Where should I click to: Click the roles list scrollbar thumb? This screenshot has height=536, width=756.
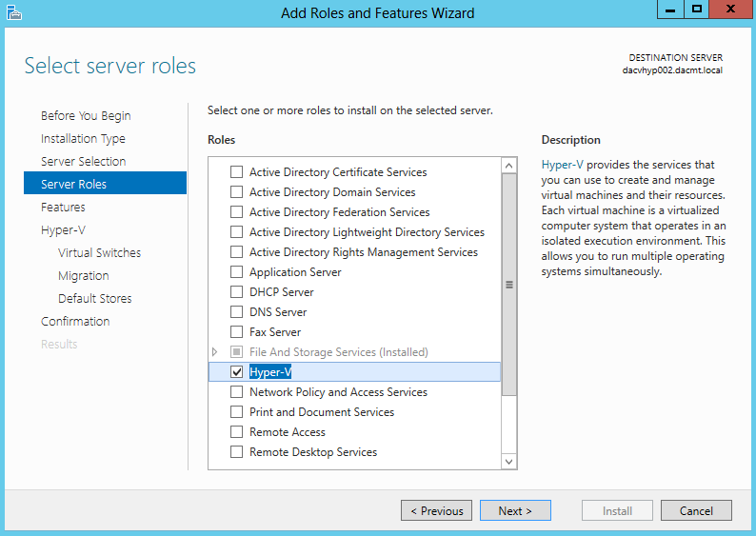[x=508, y=285]
